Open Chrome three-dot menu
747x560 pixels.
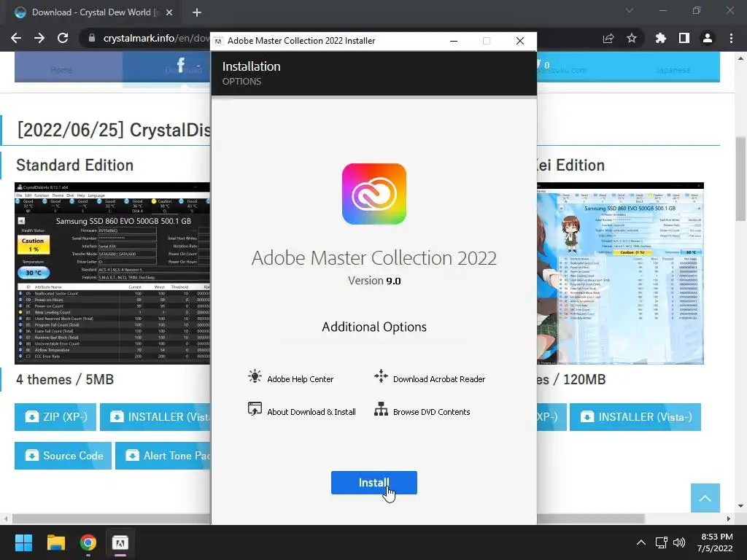(x=731, y=38)
